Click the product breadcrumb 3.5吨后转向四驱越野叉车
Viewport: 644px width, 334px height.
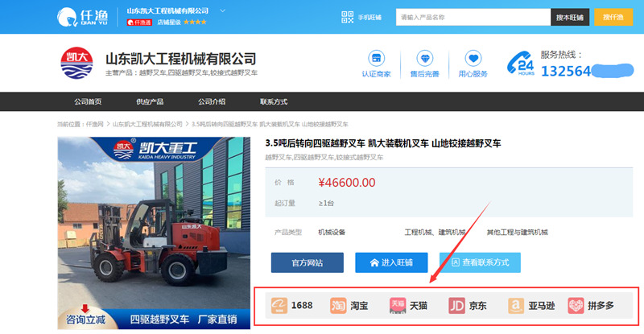(x=270, y=124)
